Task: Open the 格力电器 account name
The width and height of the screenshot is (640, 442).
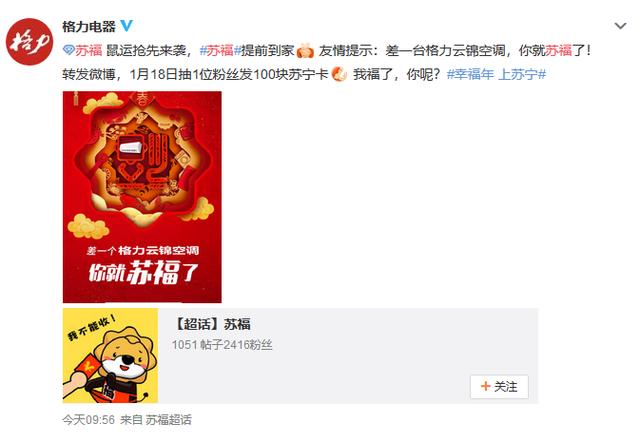Action: click(x=89, y=27)
